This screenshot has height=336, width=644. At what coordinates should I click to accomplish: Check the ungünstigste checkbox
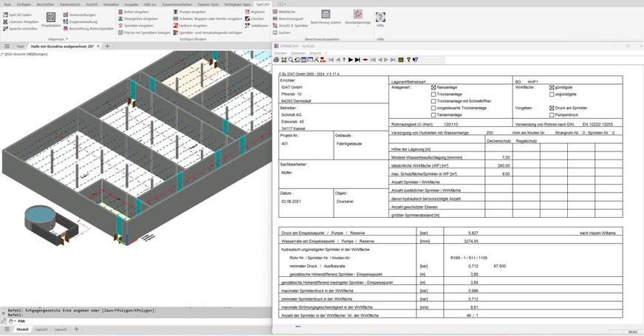[x=552, y=95]
